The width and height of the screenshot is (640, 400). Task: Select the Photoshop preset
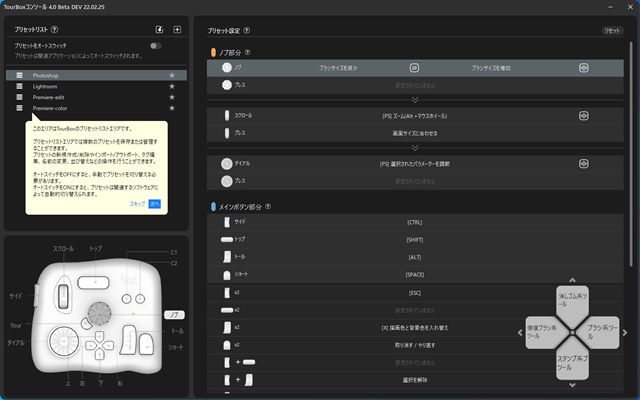click(x=96, y=76)
